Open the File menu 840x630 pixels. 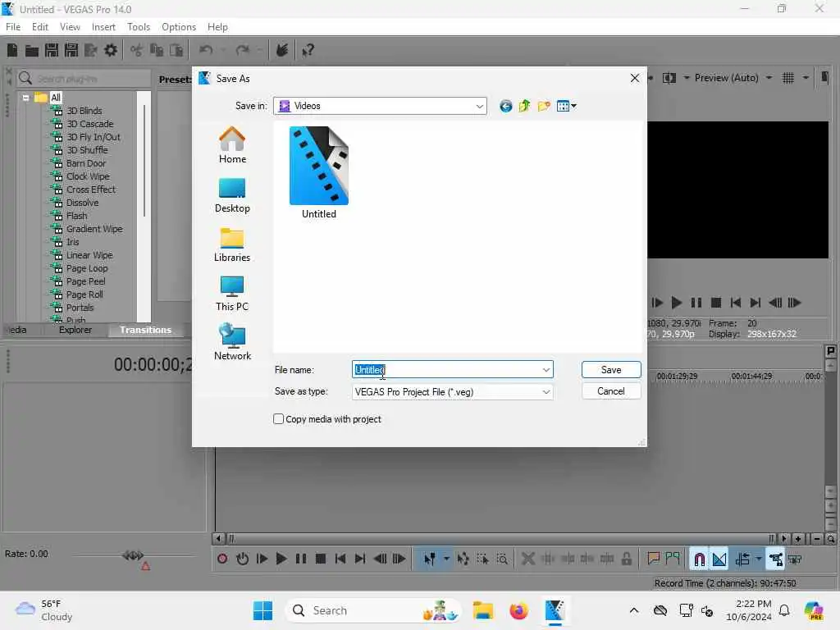[13, 27]
